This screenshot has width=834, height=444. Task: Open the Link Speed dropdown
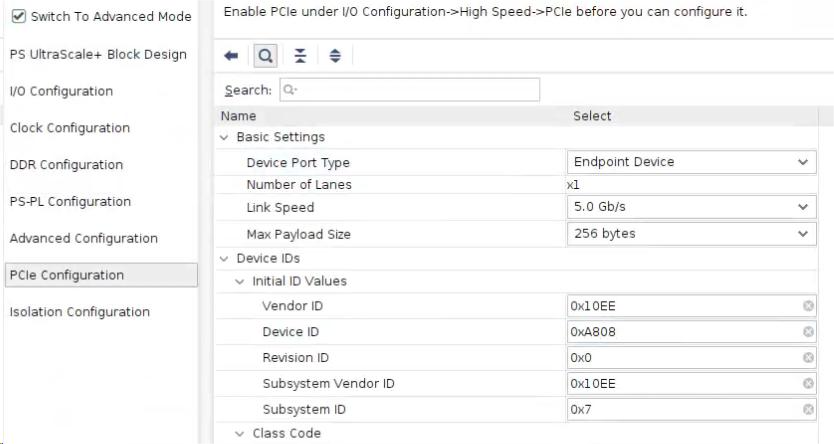coord(691,208)
